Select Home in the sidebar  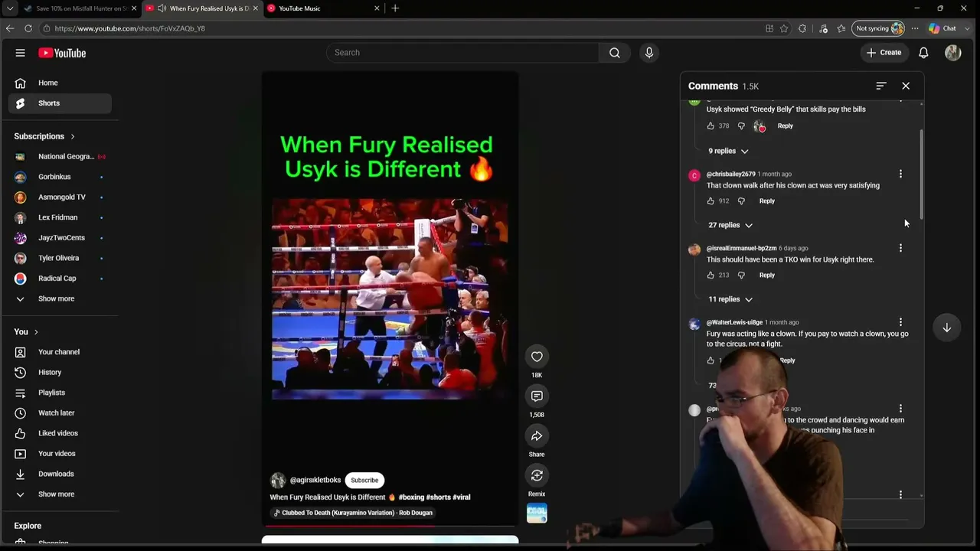60,83
